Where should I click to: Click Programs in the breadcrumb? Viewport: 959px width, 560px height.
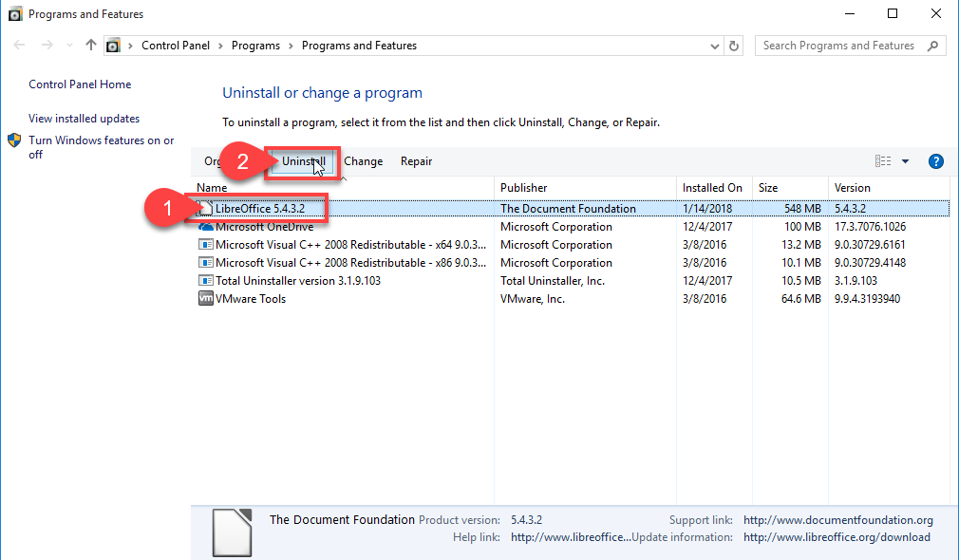coord(255,46)
